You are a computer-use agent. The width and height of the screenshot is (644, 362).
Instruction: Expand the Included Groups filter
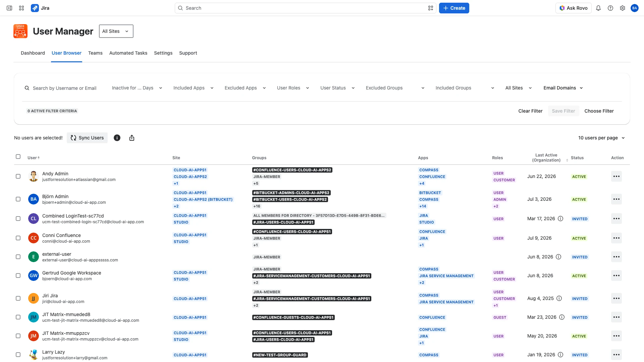coord(465,88)
